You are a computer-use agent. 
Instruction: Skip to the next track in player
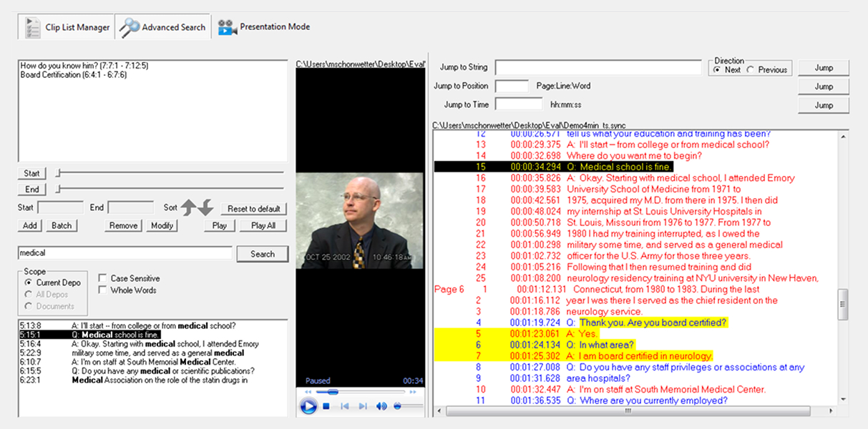click(x=363, y=406)
